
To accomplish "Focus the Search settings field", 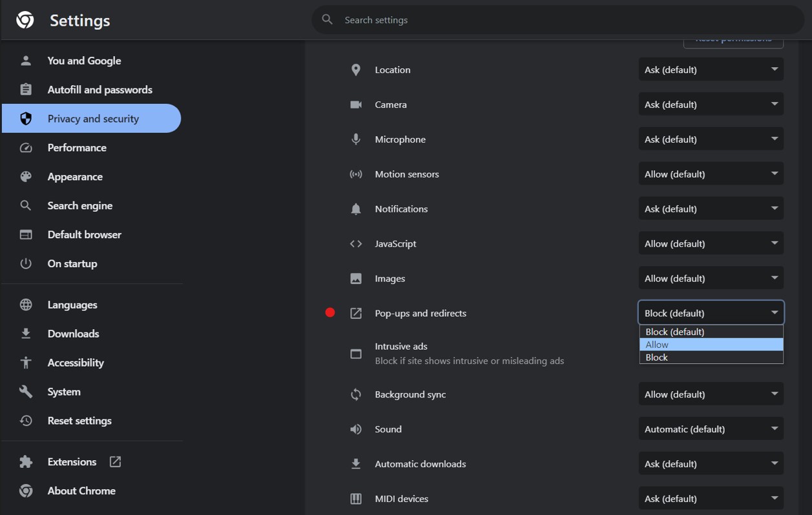I will (x=556, y=20).
